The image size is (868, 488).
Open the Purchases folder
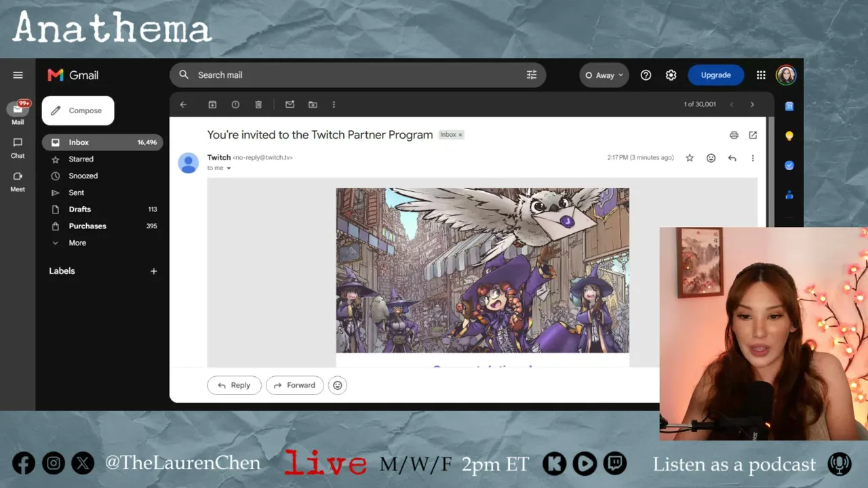(103, 226)
